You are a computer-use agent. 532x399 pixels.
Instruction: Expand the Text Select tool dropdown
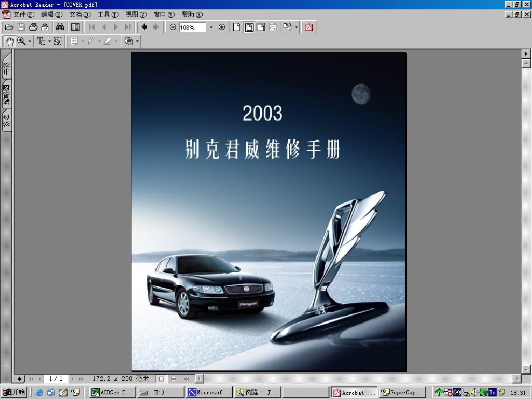tap(49, 42)
